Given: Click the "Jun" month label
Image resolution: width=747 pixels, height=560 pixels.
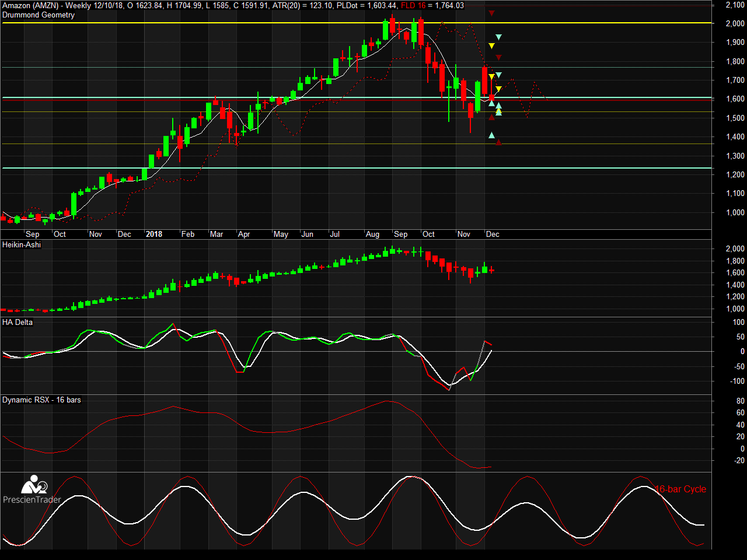Looking at the screenshot, I should [x=308, y=235].
